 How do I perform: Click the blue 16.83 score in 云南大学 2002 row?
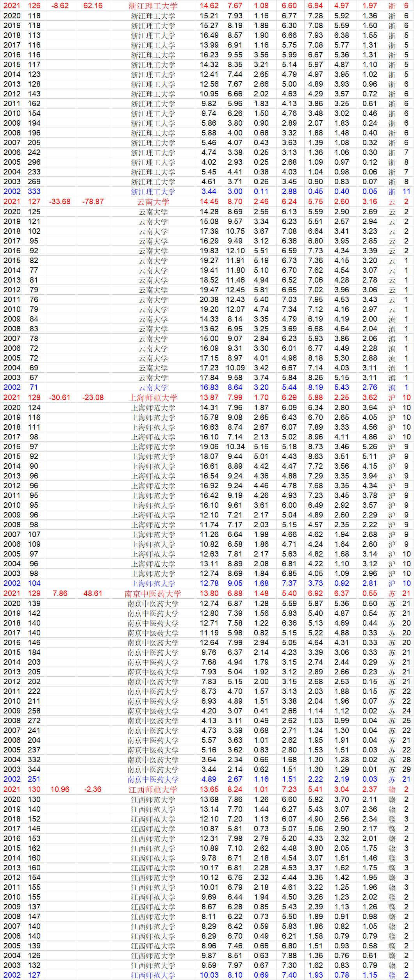click(x=209, y=388)
